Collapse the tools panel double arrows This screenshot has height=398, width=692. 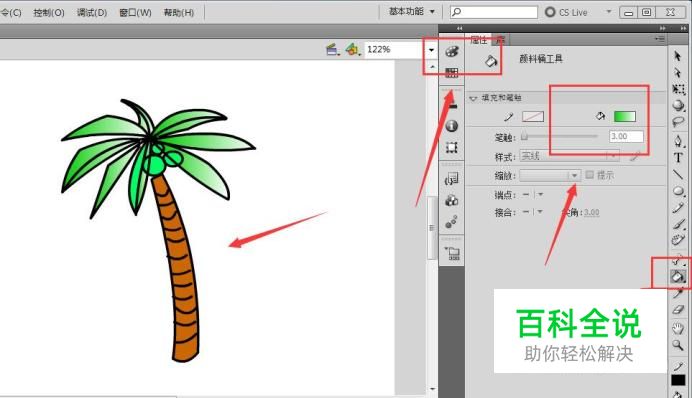(x=684, y=28)
